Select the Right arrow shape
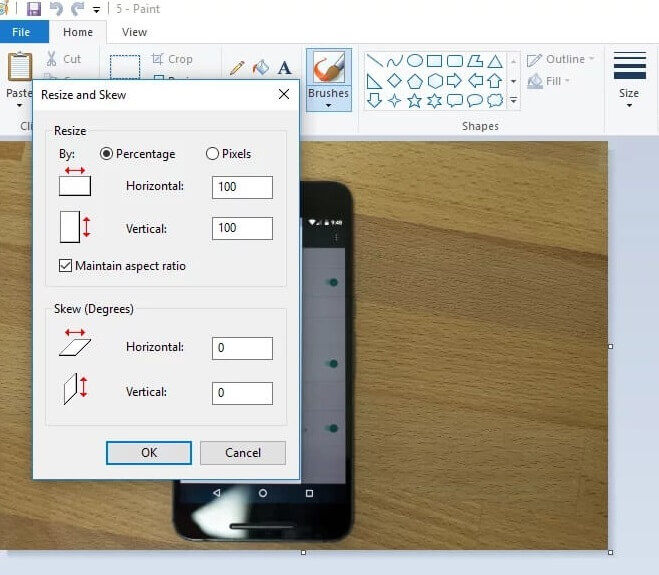659x575 pixels. pyautogui.click(x=454, y=80)
